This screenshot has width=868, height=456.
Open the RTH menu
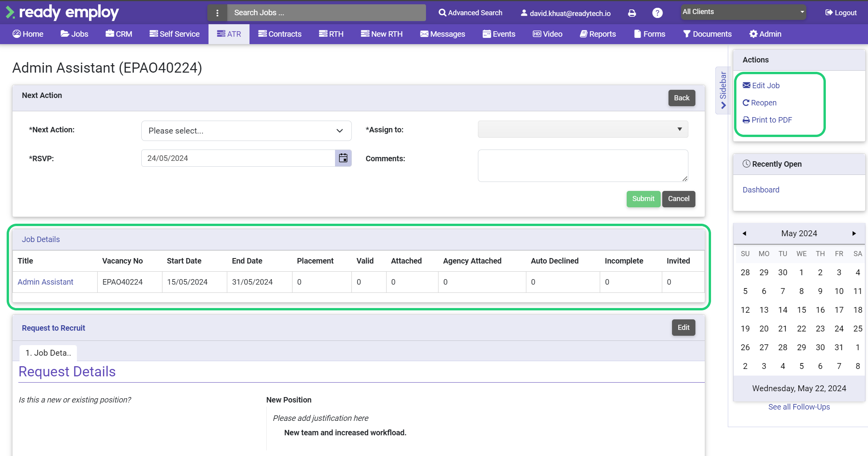click(x=331, y=34)
